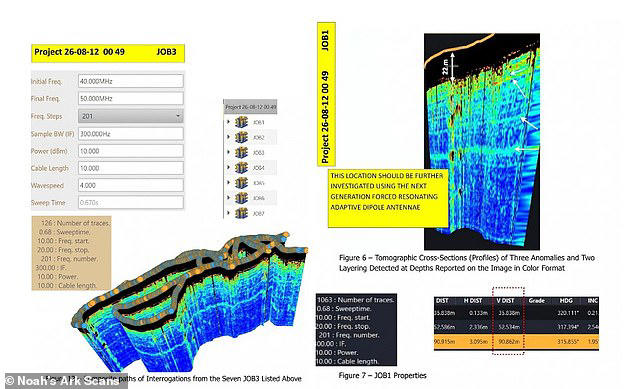Click the Figure 6 tomographic caption text
Image resolution: width=634 pixels, height=389 pixels.
coord(467,263)
